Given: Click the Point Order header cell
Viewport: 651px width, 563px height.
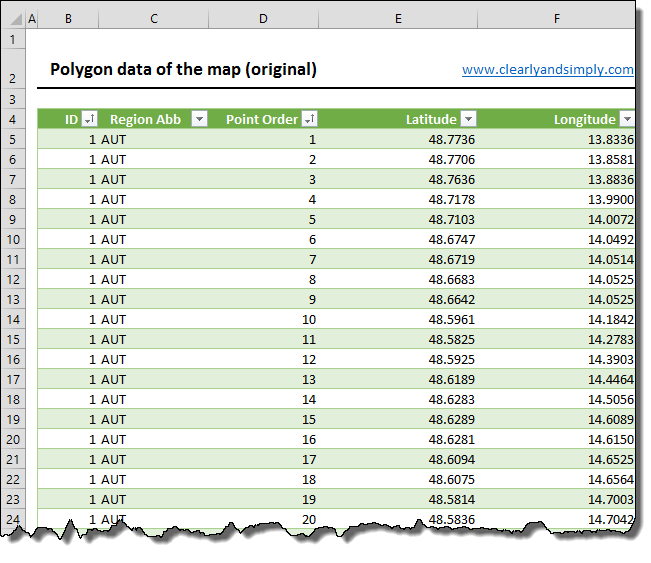Looking at the screenshot, I should tap(263, 119).
